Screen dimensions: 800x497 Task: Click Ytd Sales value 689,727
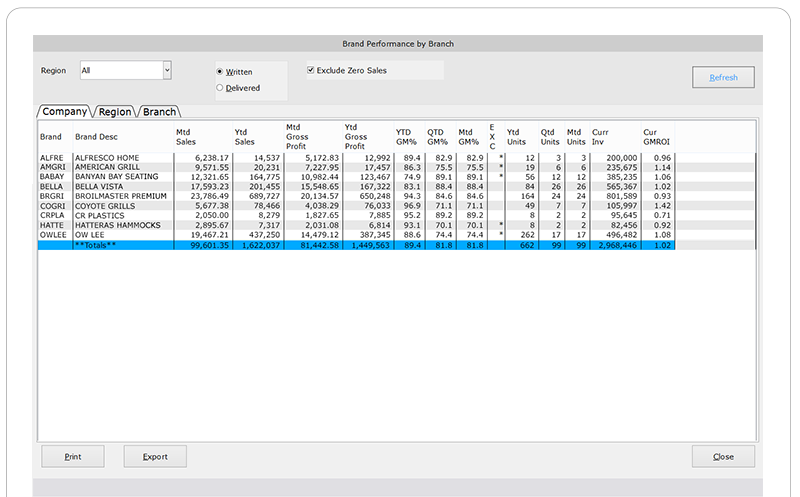[265, 196]
